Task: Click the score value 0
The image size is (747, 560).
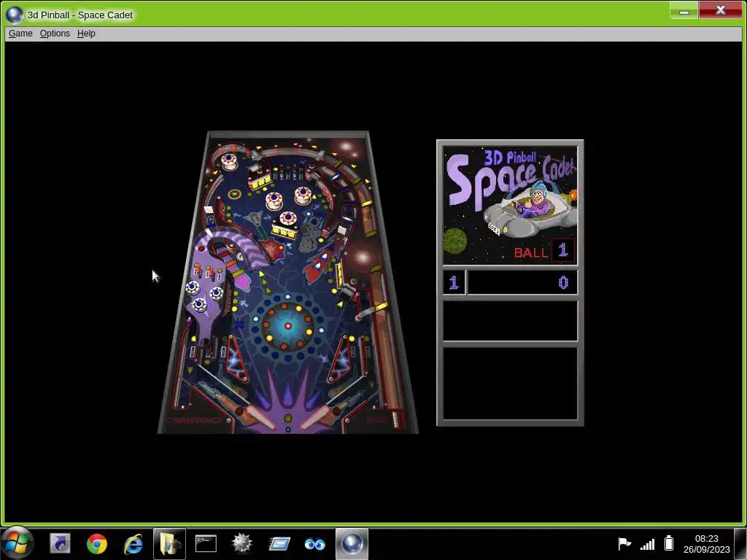Action: (563, 283)
